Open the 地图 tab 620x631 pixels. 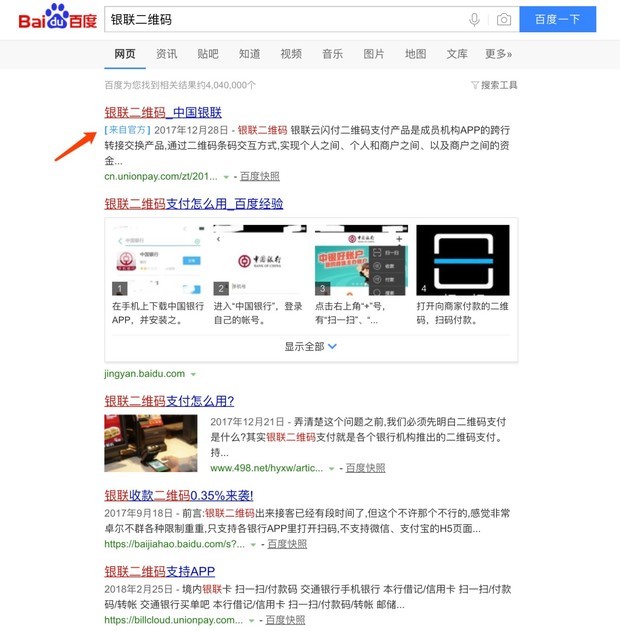[415, 54]
